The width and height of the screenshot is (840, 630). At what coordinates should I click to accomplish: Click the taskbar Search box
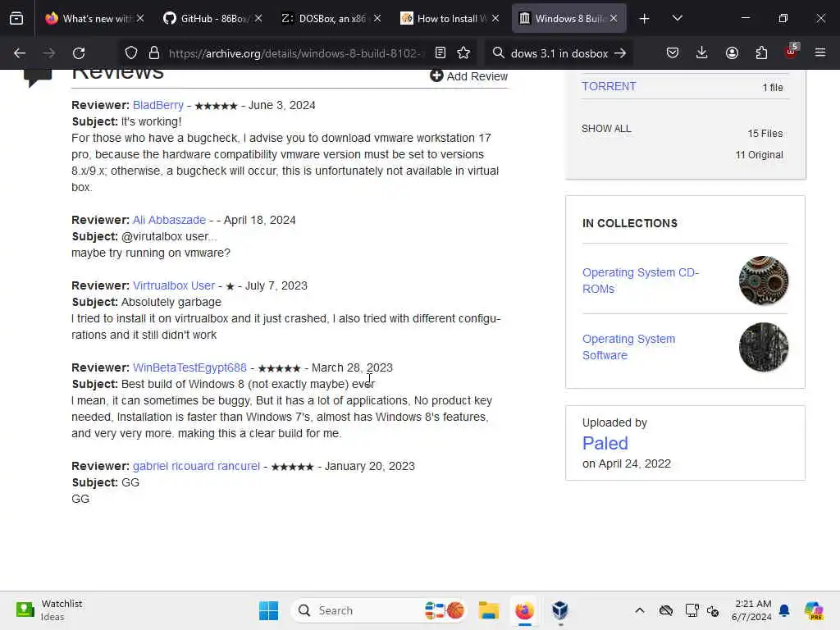coord(378,610)
